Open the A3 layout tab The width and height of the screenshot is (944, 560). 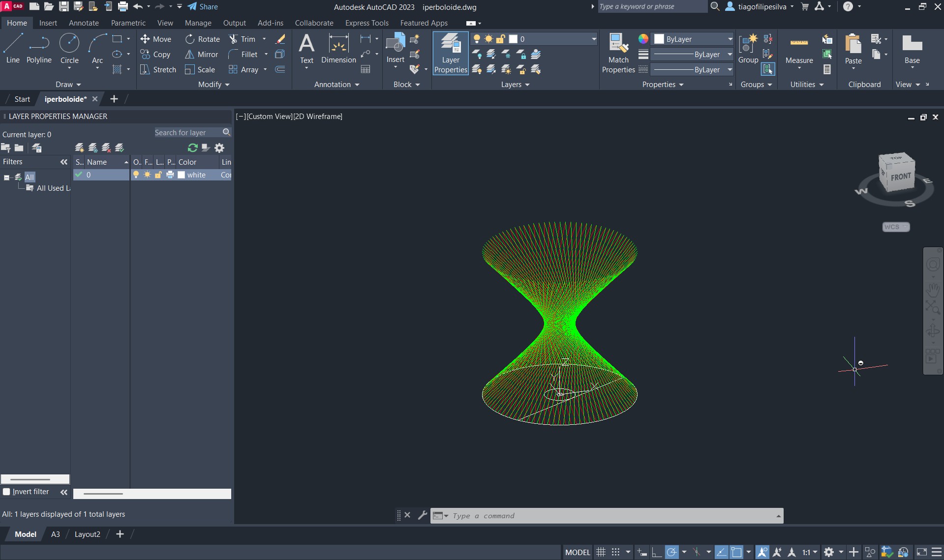[56, 534]
